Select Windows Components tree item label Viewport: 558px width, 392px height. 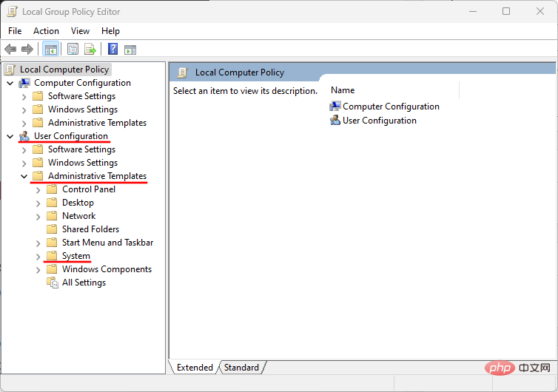(107, 269)
